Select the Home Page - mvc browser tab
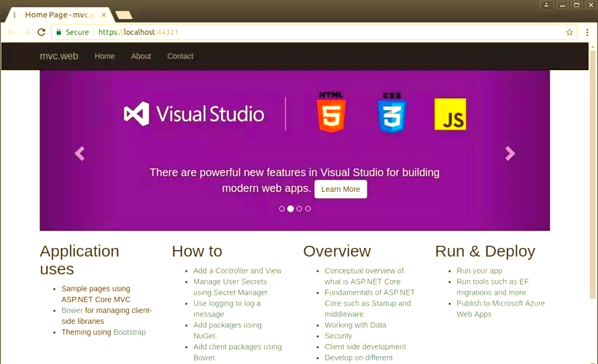Viewport: 598px width, 364px height. click(59, 15)
